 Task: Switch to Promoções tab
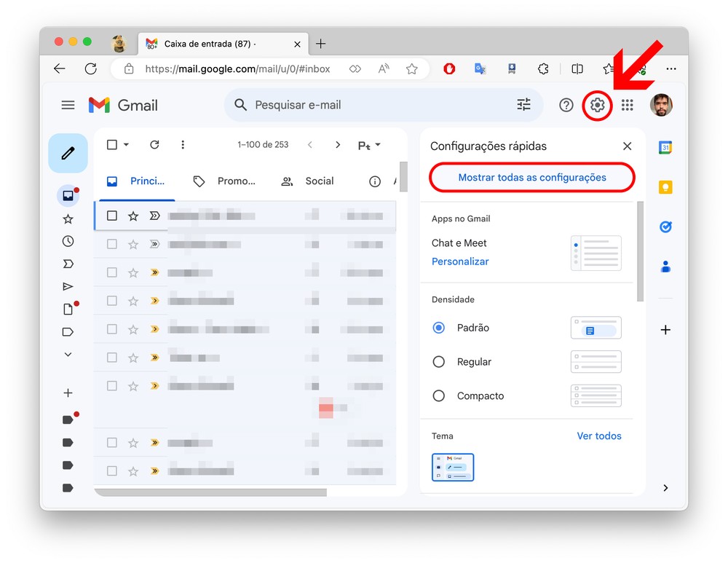point(224,181)
